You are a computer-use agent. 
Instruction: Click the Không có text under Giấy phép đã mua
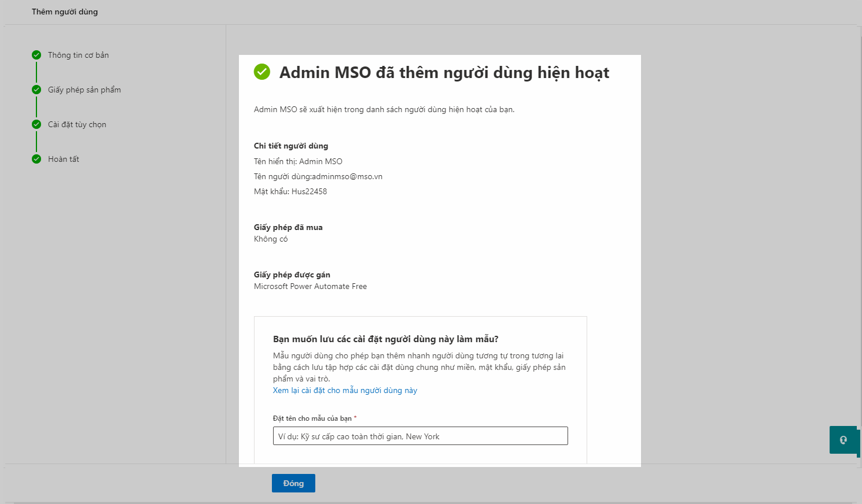(x=271, y=239)
